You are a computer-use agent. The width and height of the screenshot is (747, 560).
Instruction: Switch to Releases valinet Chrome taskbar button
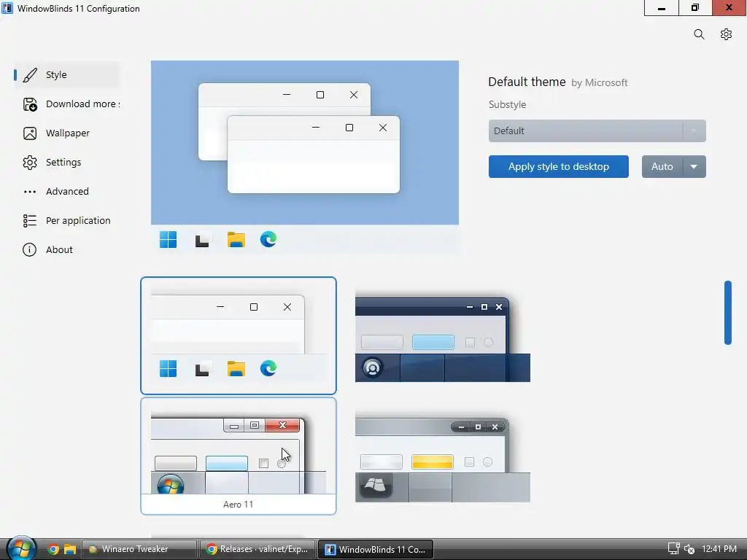click(258, 549)
